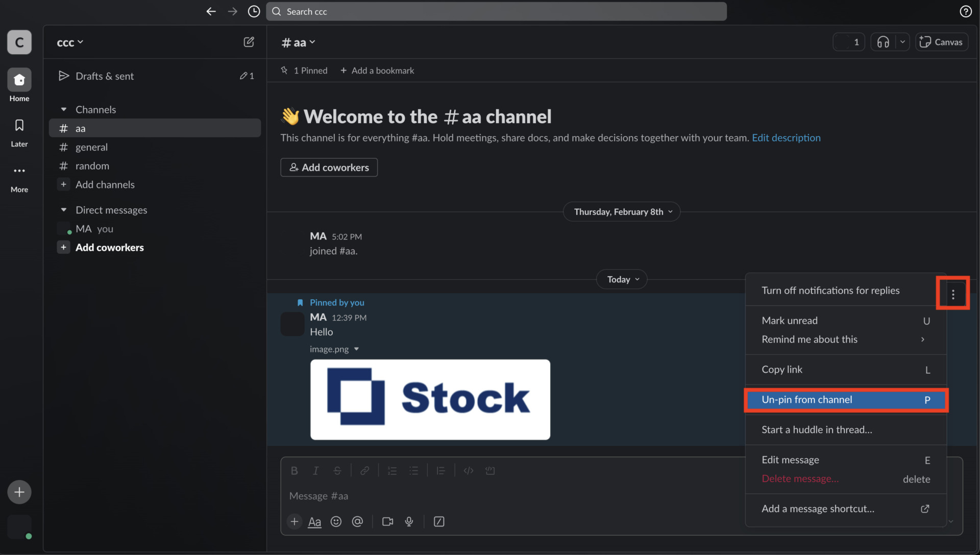Image resolution: width=980 pixels, height=555 pixels.
Task: Open the code block formatting icon
Action: [x=469, y=470]
